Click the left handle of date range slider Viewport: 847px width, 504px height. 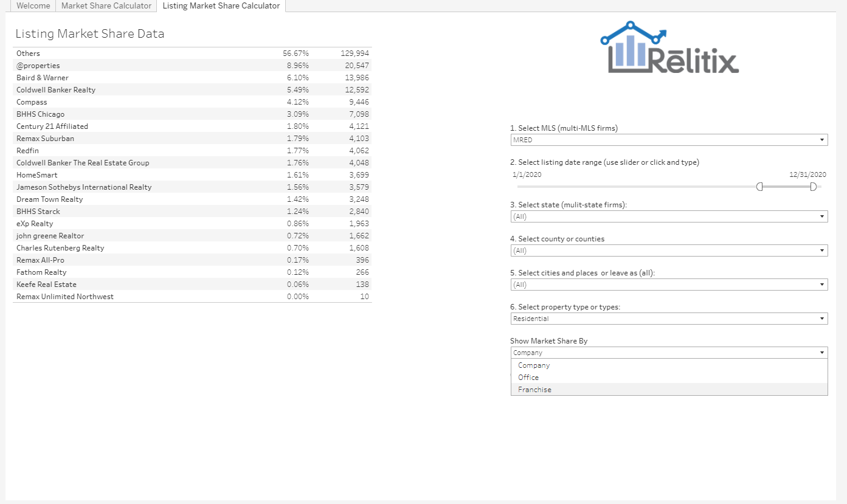click(759, 187)
